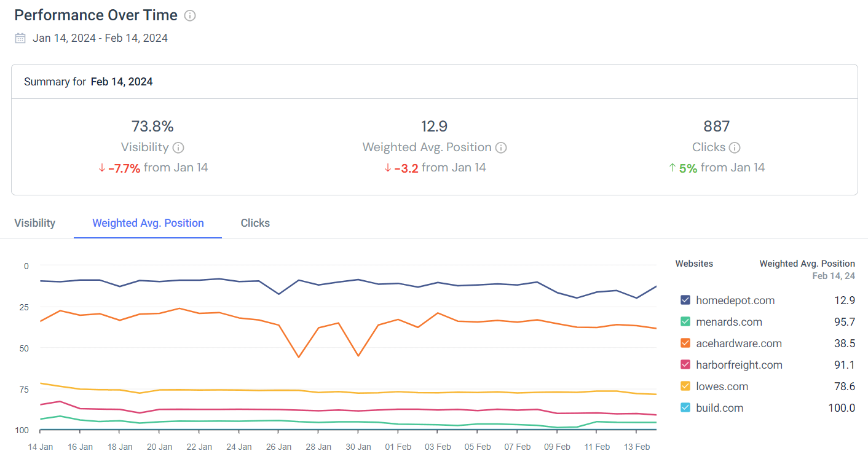Disable the acehardware.com checkbox
Viewport: 868px width, 459px height.
[685, 343]
